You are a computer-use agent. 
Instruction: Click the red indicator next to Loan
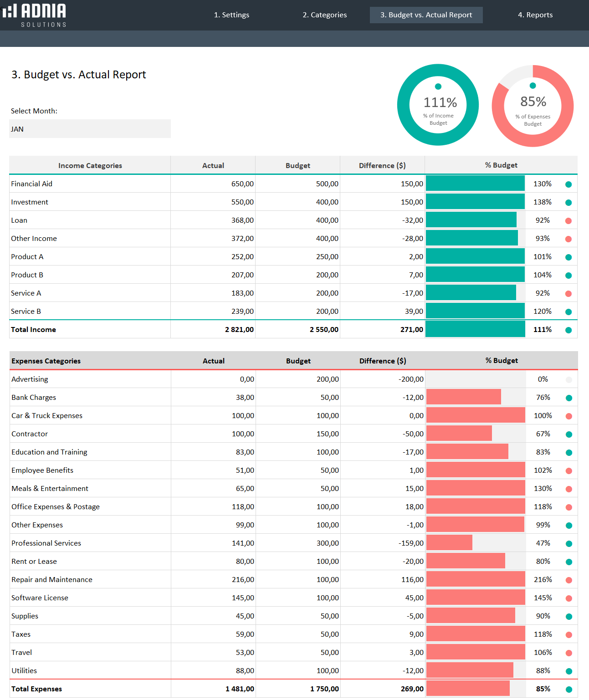click(x=568, y=220)
